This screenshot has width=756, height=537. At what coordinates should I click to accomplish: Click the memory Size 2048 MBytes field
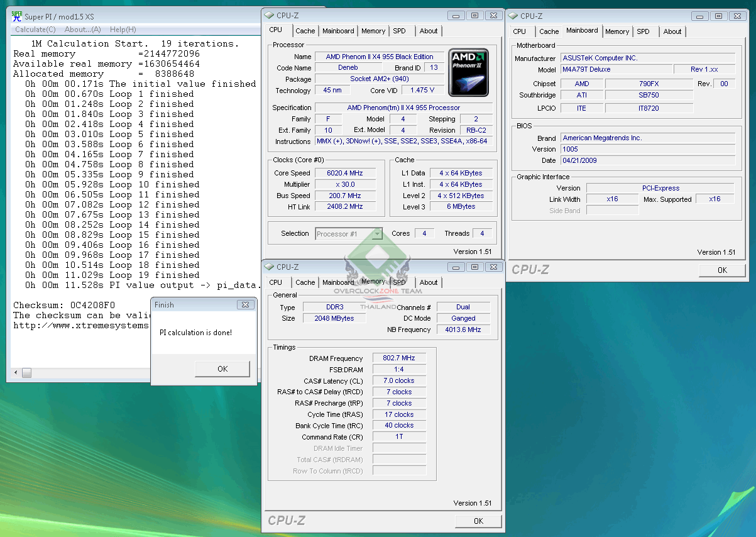tap(334, 318)
